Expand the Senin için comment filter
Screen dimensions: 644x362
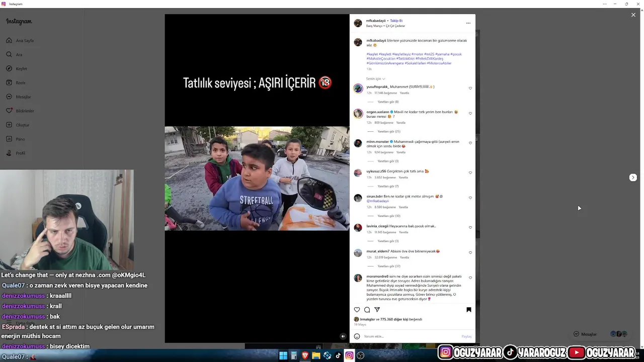coord(375,79)
